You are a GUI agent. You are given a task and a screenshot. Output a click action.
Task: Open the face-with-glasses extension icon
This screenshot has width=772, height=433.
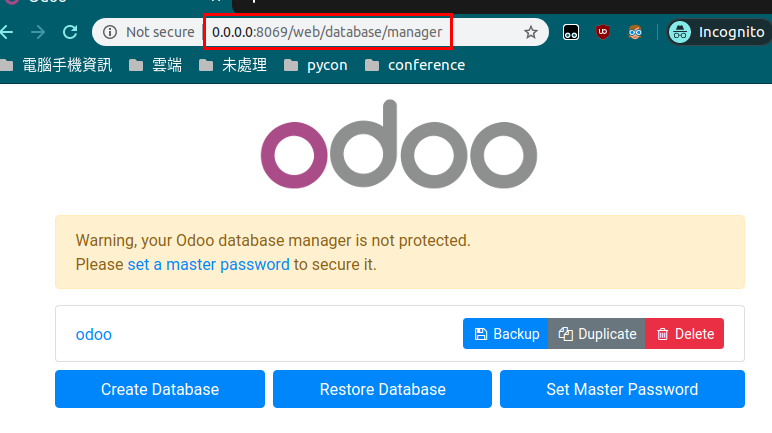pyautogui.click(x=635, y=33)
